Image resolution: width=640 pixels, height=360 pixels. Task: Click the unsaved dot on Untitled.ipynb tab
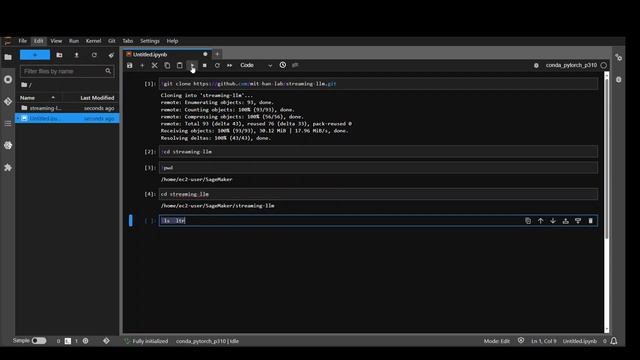tap(205, 54)
